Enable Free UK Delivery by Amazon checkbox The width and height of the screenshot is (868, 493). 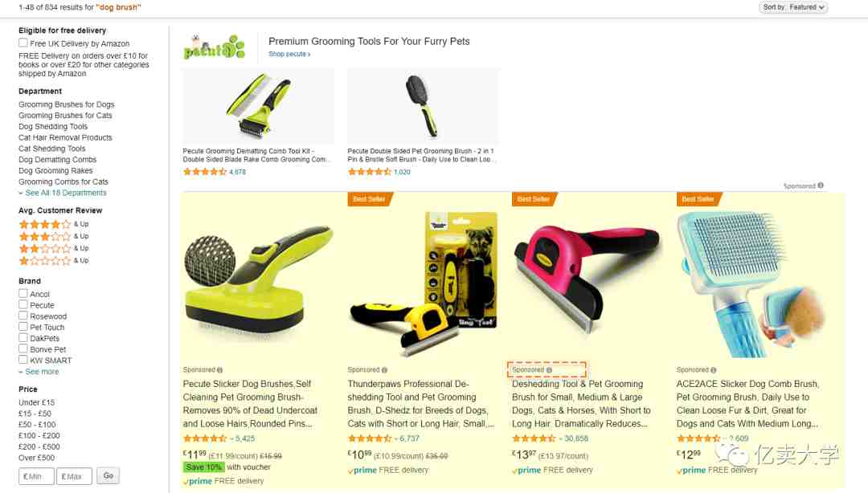(x=23, y=43)
